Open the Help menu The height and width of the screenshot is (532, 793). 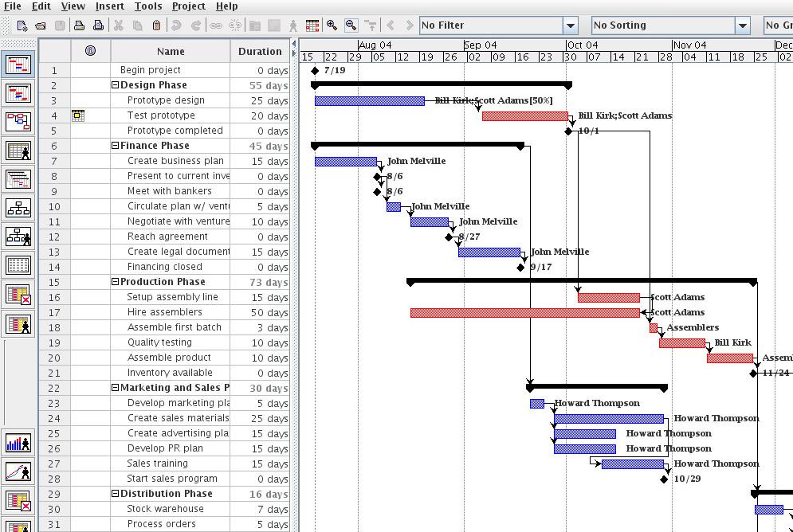click(x=226, y=6)
